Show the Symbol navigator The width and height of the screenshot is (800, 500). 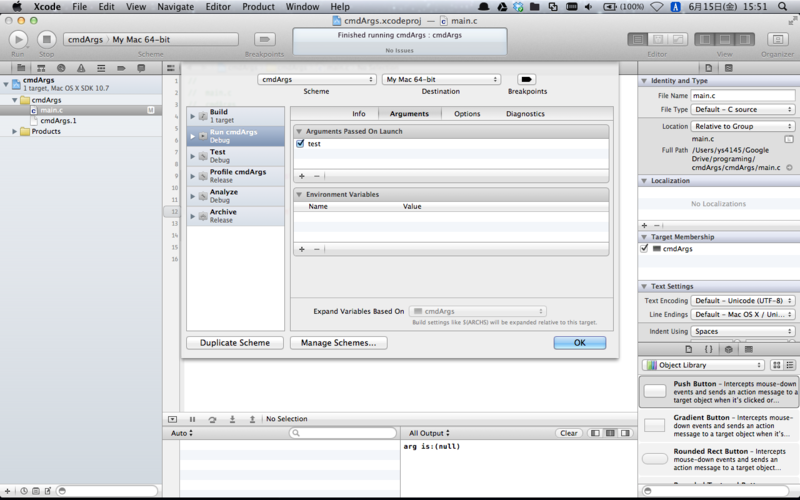coord(41,68)
